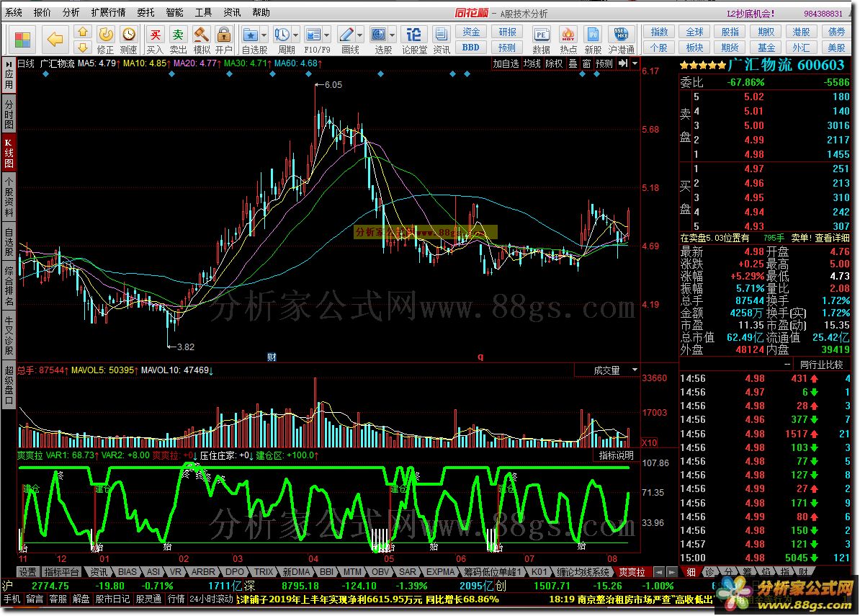Expand the 周期 period dropdown arrow
This screenshot has height=616, width=860.
[x=295, y=35]
